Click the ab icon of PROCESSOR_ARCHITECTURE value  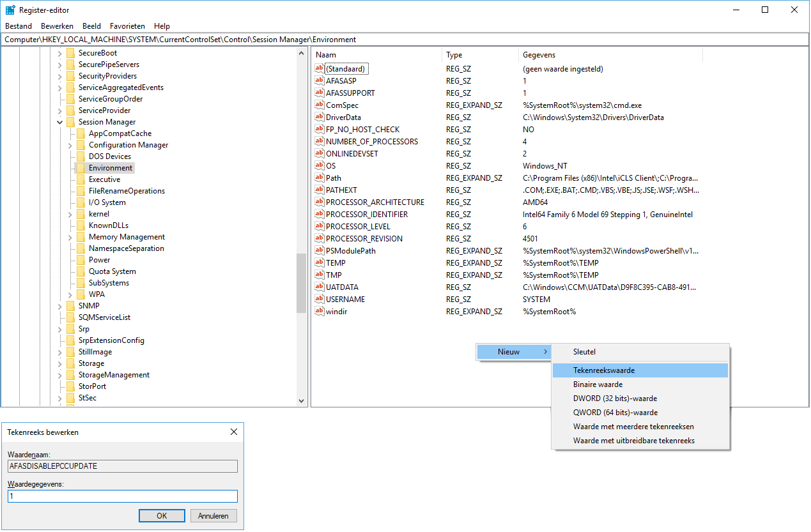click(320, 202)
